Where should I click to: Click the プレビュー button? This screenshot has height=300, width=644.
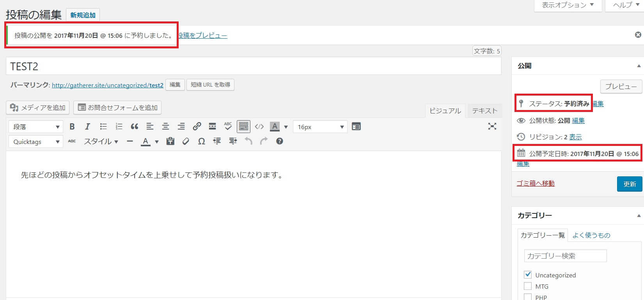coord(621,87)
